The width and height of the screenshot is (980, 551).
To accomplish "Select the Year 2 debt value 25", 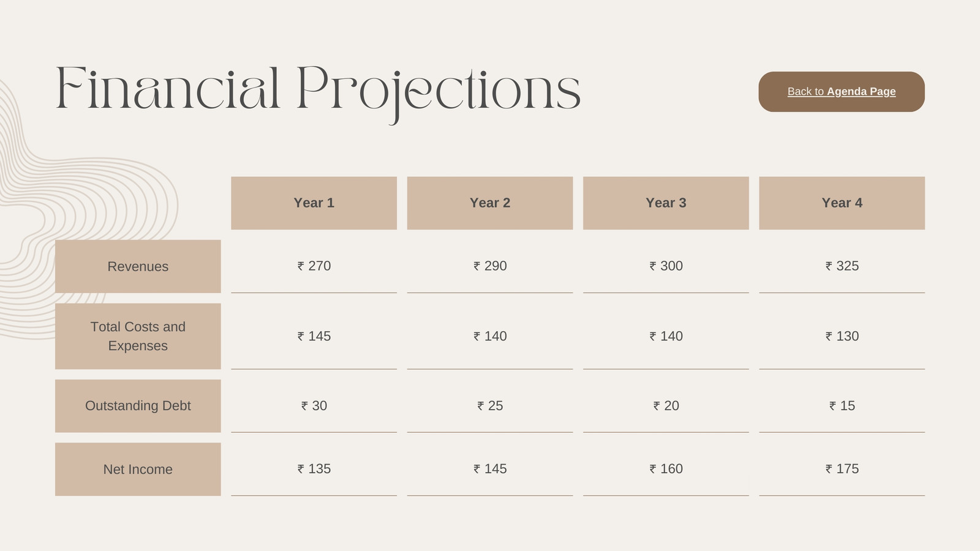I will [x=490, y=406].
